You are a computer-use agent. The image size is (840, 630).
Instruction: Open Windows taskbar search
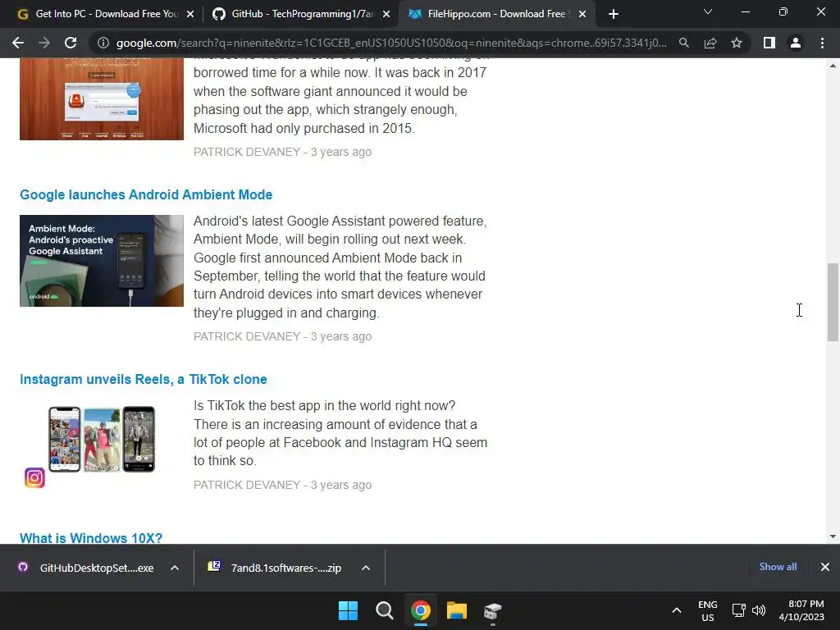tap(384, 610)
